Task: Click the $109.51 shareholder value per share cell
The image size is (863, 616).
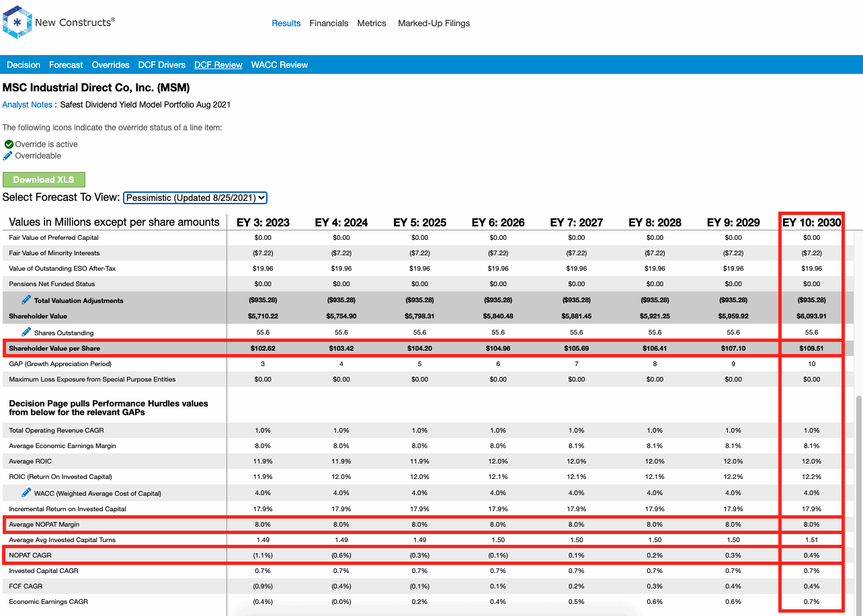Action: tap(812, 349)
